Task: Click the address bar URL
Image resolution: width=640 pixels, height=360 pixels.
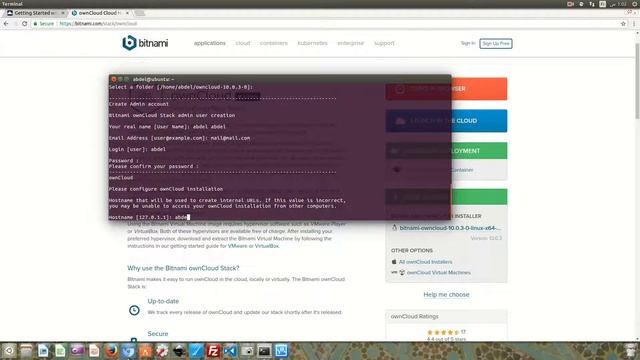Action: pos(98,24)
